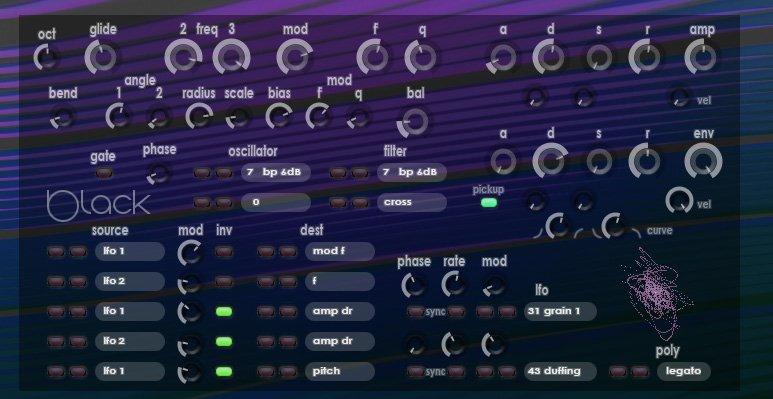The width and height of the screenshot is (773, 399).
Task: Click the scale knob
Action: 239,118
